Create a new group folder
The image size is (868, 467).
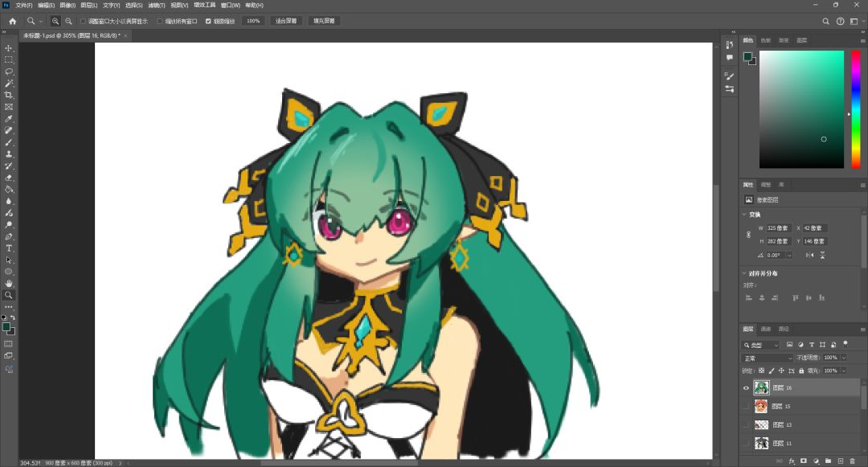click(x=828, y=461)
